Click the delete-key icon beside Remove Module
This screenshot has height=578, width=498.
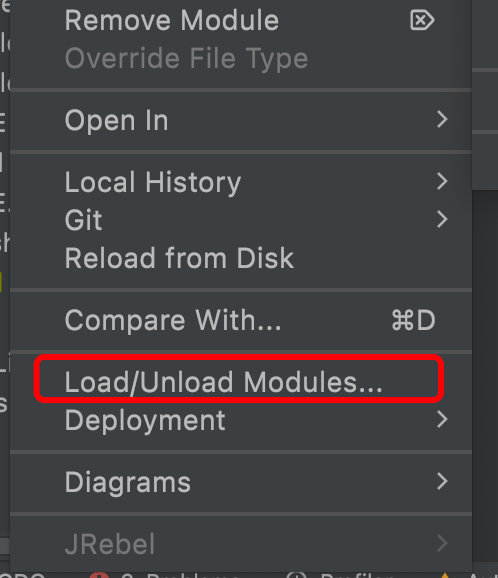[422, 20]
